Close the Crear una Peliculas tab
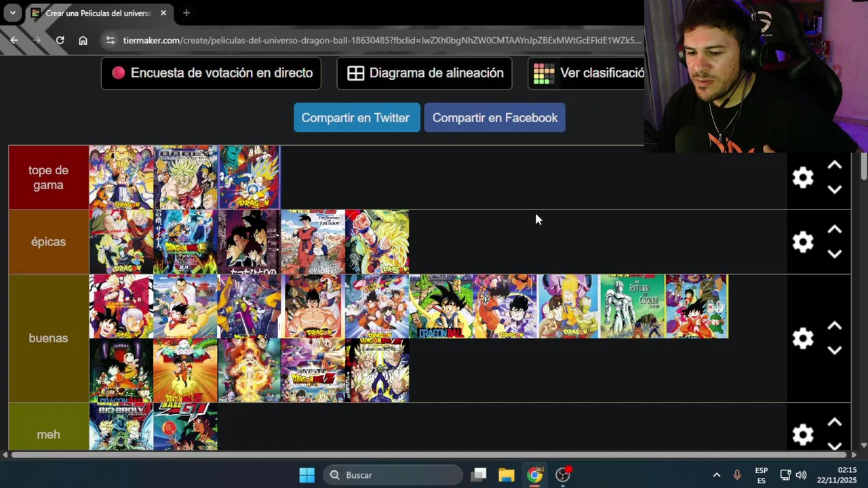 tap(163, 13)
